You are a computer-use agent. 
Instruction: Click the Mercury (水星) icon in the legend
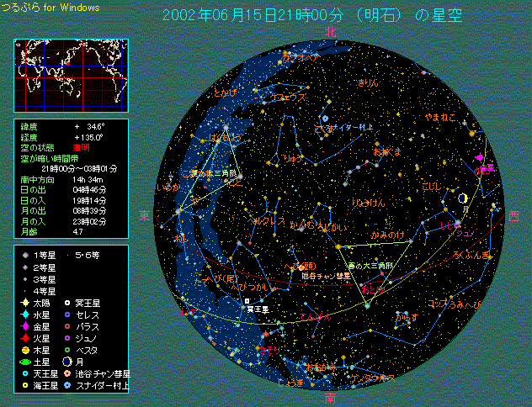[x=25, y=314]
